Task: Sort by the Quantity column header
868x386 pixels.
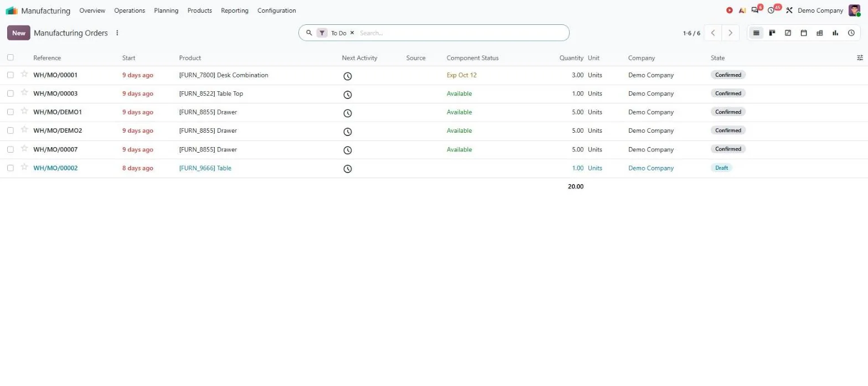Action: 571,58
